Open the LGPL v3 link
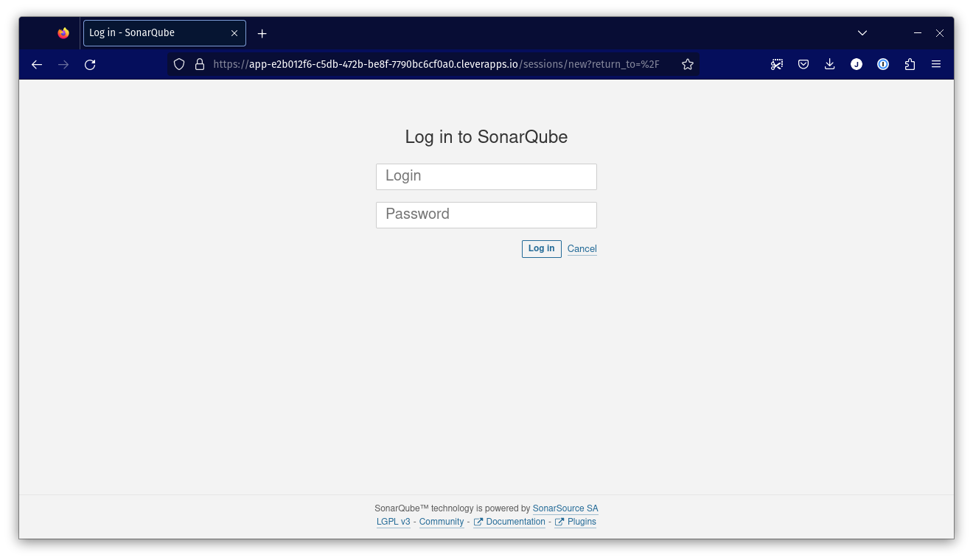 [394, 522]
